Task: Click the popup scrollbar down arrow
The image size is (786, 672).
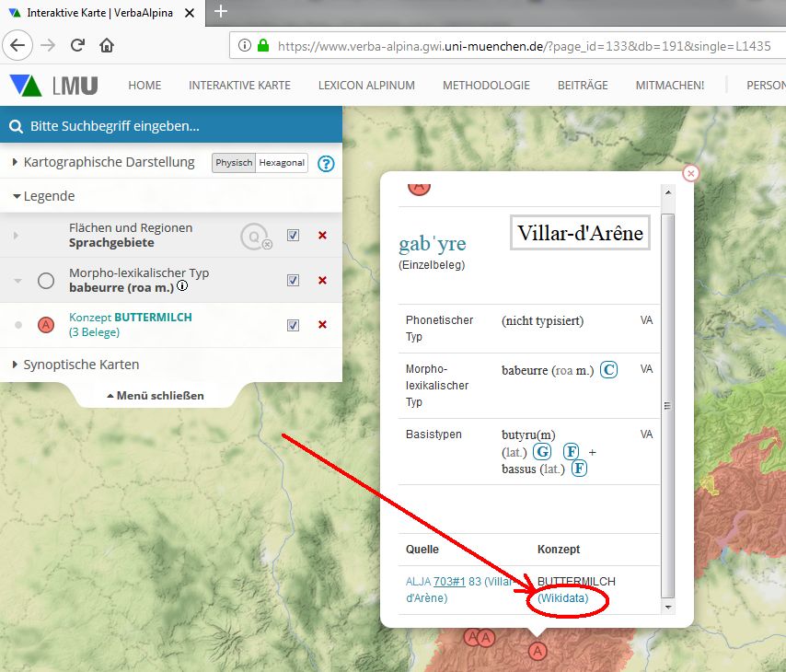Action: click(x=667, y=608)
